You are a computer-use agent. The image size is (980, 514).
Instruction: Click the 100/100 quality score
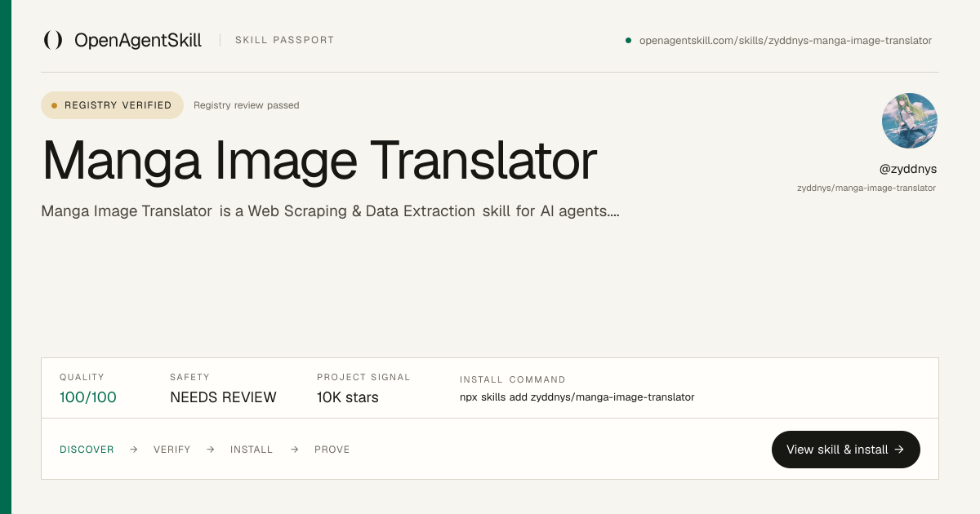88,397
